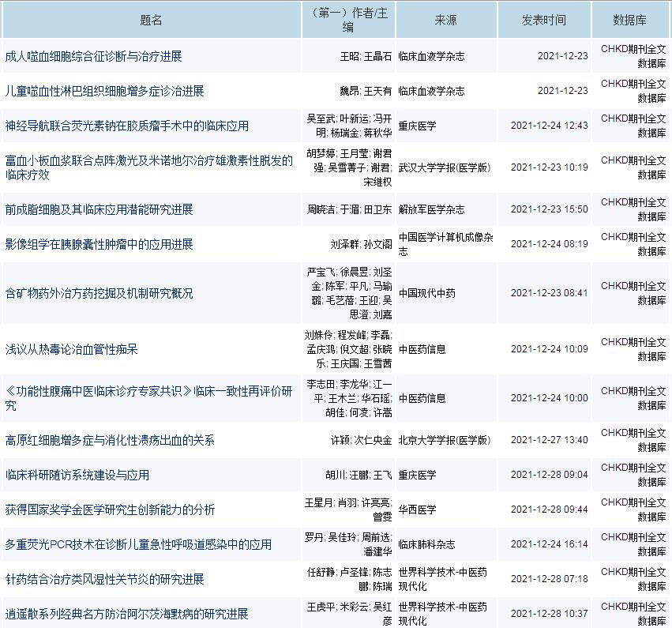This screenshot has height=628, width=672.
Task: Open source journal 中国现代中药
Action: (x=426, y=293)
